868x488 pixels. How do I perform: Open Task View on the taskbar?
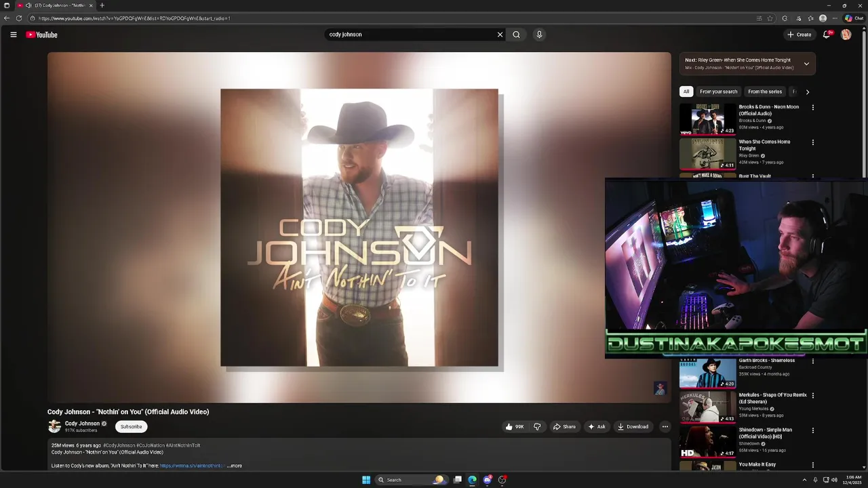[458, 480]
